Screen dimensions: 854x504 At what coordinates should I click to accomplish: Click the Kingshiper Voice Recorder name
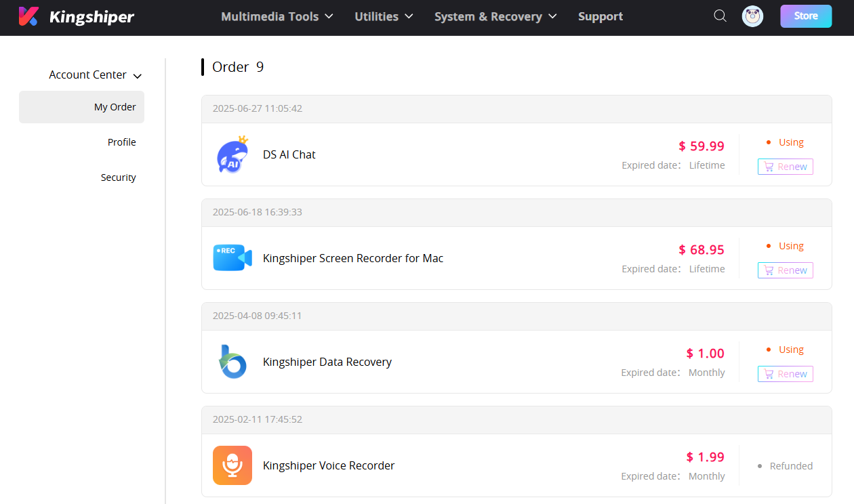(x=329, y=465)
